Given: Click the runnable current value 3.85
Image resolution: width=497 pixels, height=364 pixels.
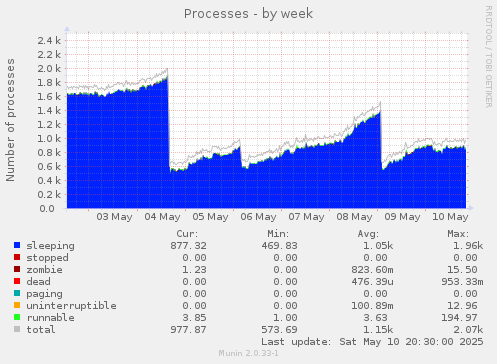Looking at the screenshot, I should point(195,318).
